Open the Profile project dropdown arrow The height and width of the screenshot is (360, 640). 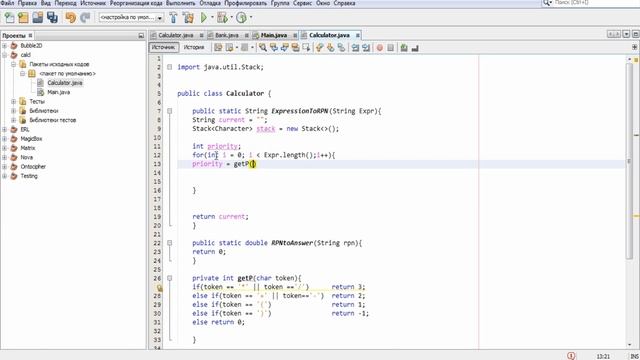point(251,18)
